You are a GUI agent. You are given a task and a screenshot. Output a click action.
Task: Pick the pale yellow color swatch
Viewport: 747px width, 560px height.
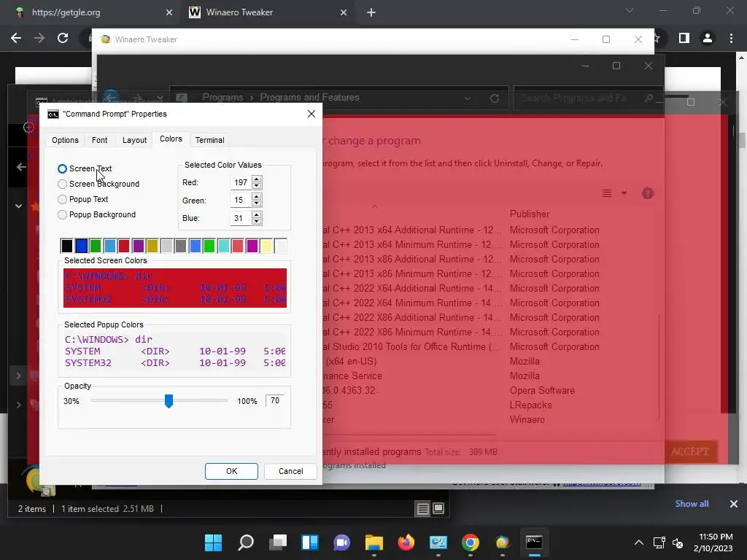coord(266,246)
